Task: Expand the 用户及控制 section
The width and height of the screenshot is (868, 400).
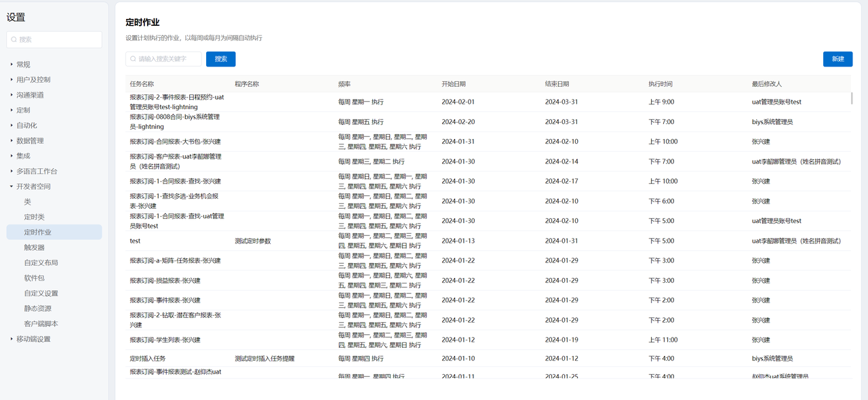Action: pos(33,79)
